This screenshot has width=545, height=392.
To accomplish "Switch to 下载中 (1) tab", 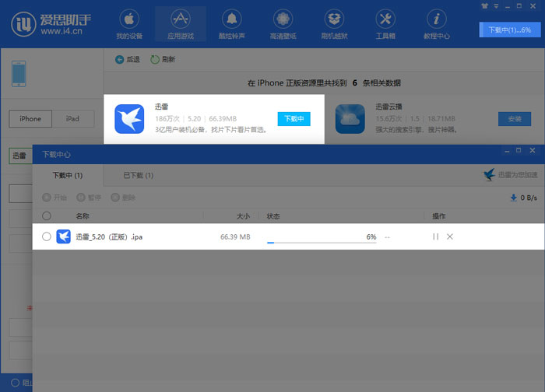I will (x=68, y=175).
